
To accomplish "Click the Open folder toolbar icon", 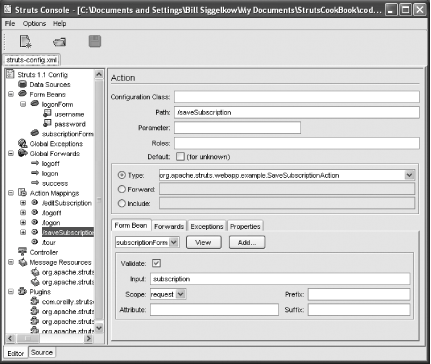I will [x=60, y=42].
